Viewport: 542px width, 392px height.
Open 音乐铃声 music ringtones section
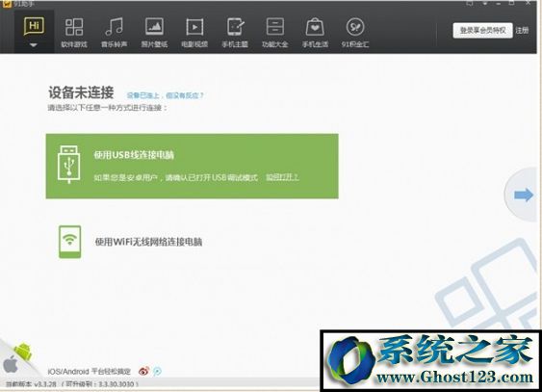click(x=114, y=33)
